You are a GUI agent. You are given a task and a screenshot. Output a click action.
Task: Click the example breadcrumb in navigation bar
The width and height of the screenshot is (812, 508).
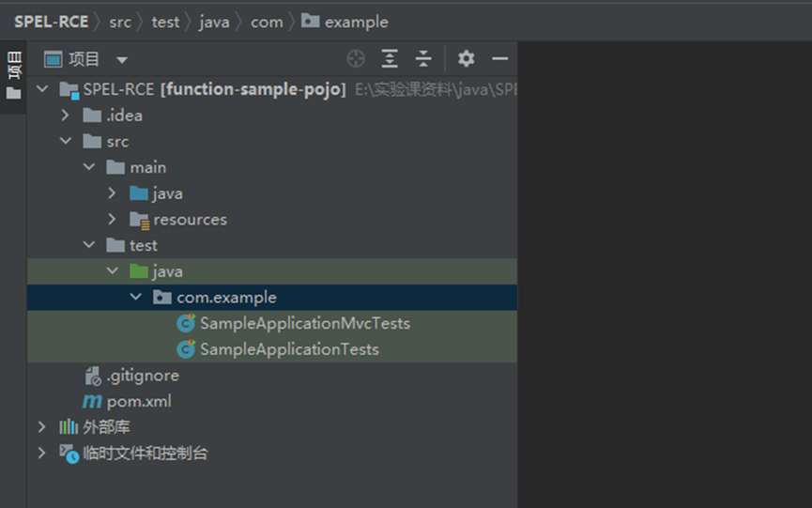pos(356,22)
